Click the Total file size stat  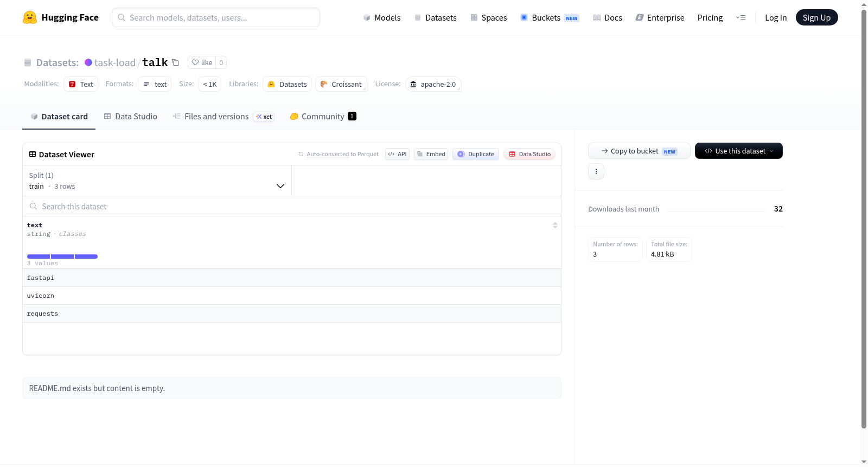669,250
